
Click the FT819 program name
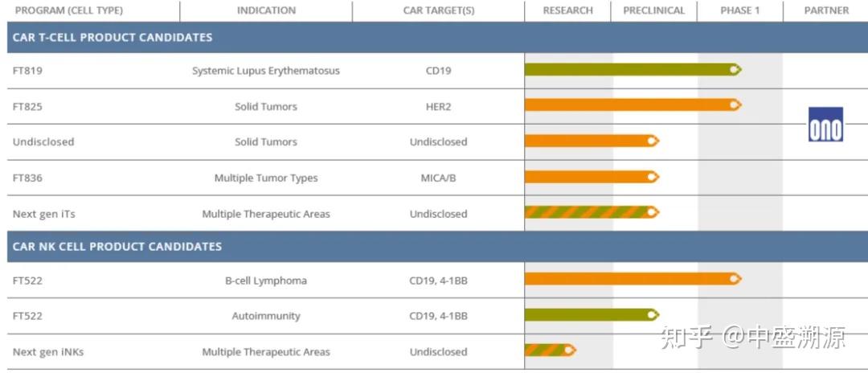[27, 71]
